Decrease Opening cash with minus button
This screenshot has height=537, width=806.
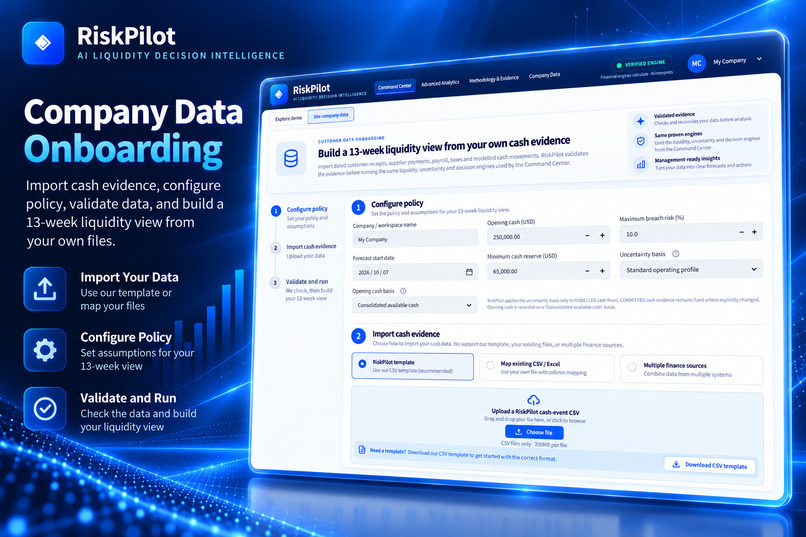pyautogui.click(x=587, y=236)
